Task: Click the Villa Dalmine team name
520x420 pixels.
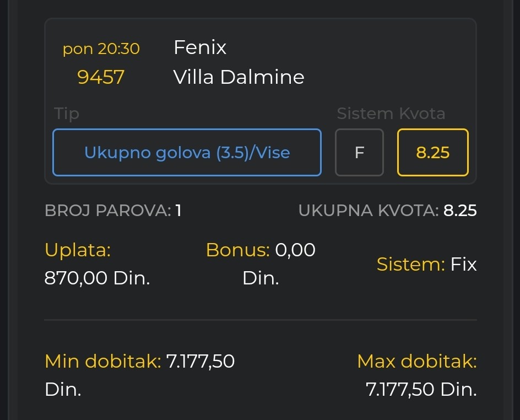Action: [x=239, y=77]
